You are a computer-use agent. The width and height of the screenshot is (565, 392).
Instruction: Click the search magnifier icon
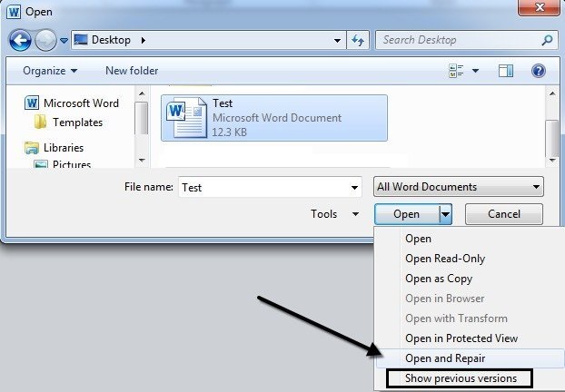point(547,40)
